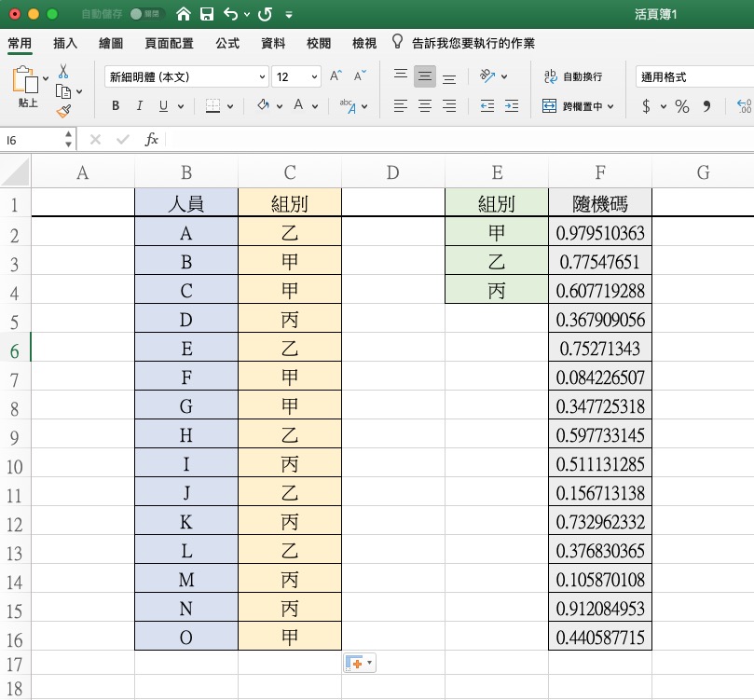Click the 跨欄置中 merge and center button
The image size is (754, 700).
573,106
